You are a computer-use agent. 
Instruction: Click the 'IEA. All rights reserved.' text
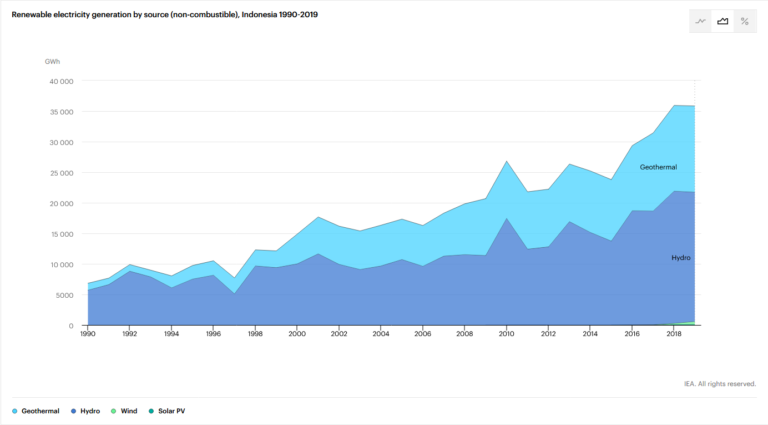tap(720, 382)
